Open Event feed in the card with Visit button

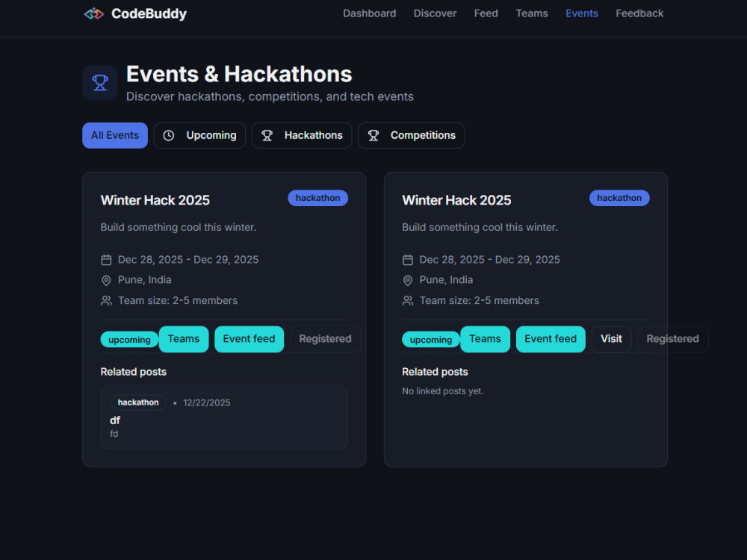551,339
